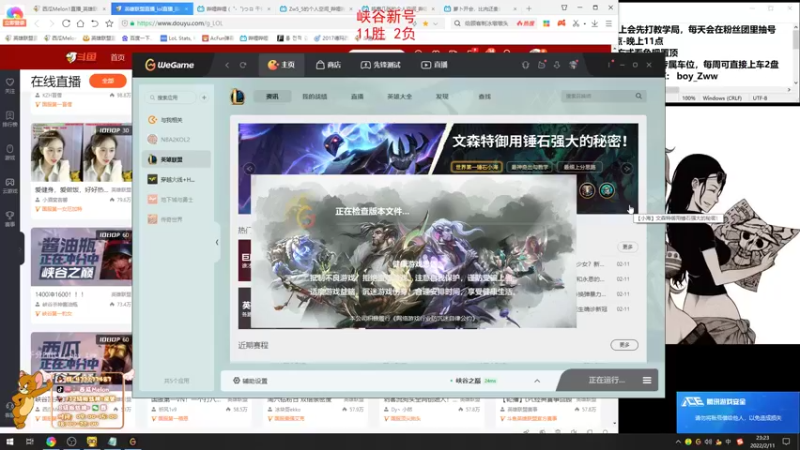Open a new browser tab
Image resolution: width=800 pixels, height=450 pixels.
pos(529,9)
